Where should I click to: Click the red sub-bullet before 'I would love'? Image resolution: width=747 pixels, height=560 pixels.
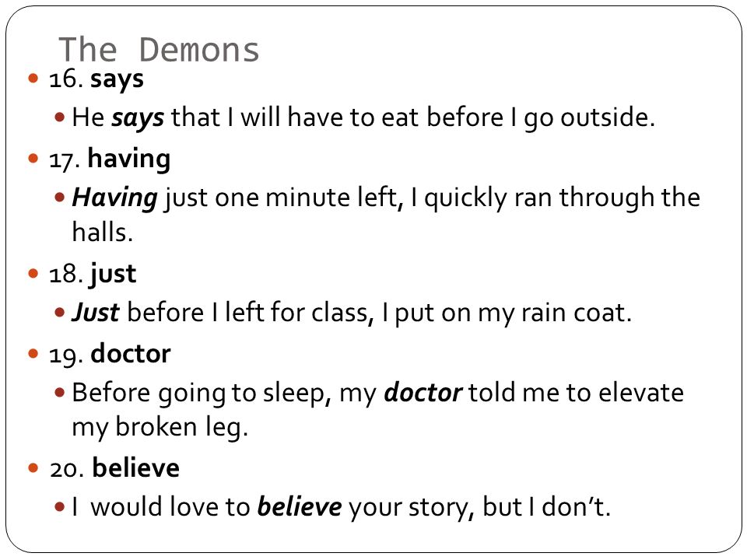[60, 506]
